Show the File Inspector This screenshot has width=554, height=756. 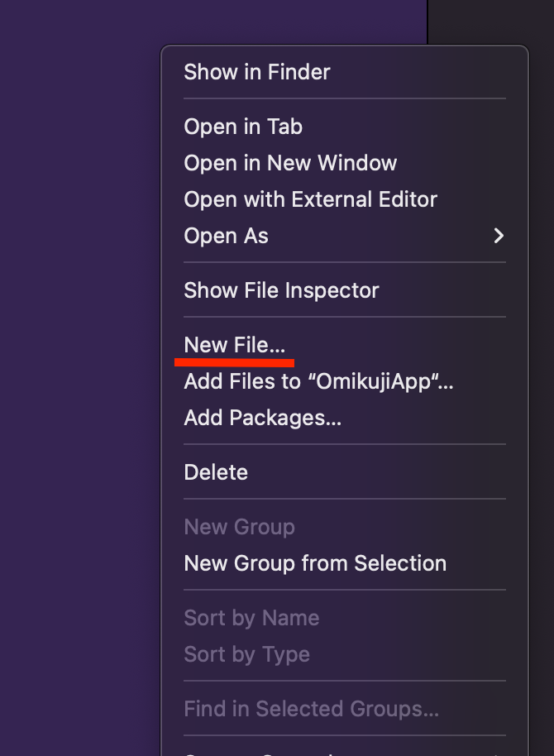[x=280, y=289]
